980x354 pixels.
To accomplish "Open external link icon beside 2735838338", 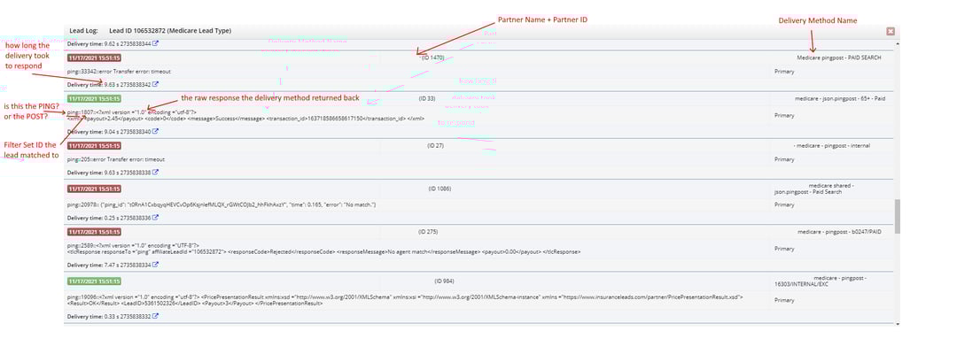I will (156, 173).
